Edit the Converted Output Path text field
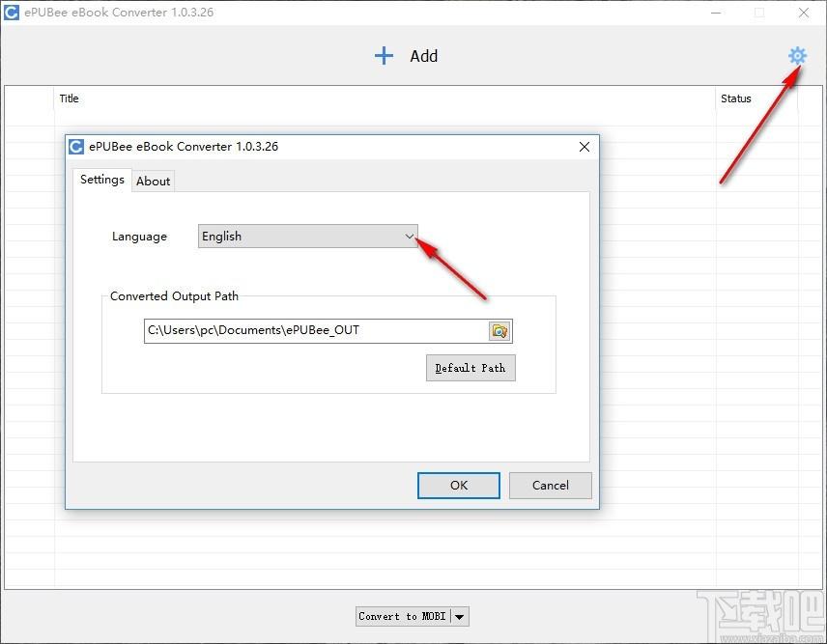 317,331
